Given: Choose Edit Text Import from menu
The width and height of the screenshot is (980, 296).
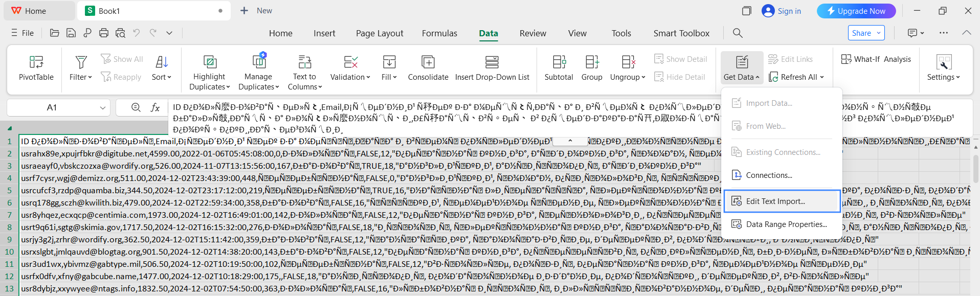Looking at the screenshot, I should click(x=775, y=201).
